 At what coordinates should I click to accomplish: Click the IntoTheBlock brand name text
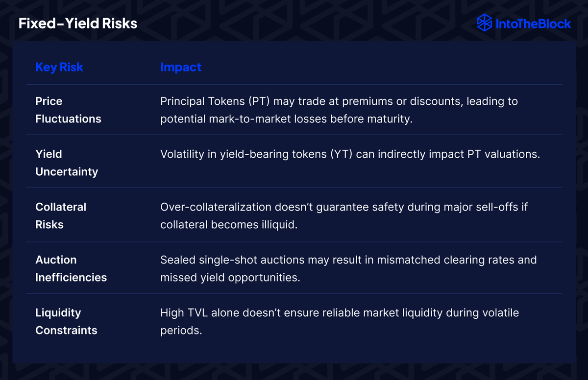pos(533,24)
